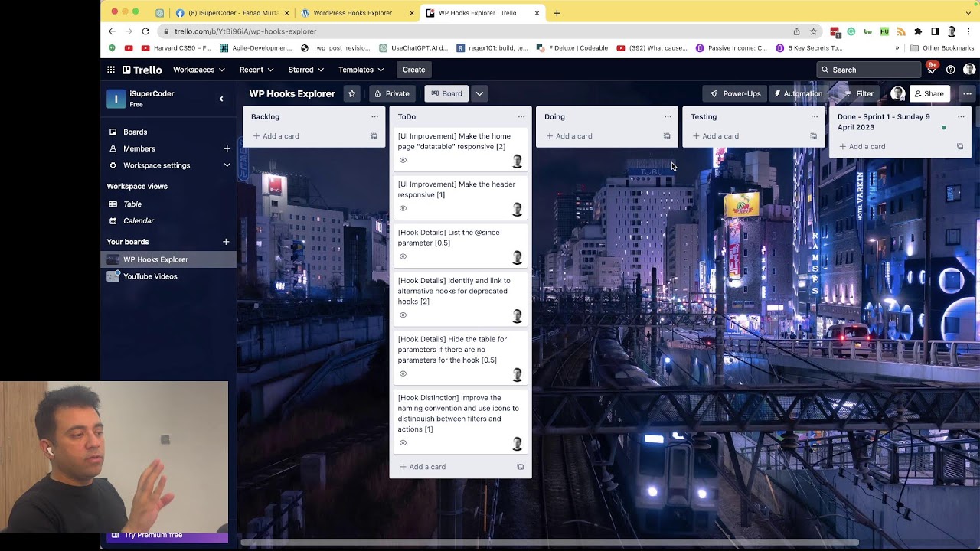The height and width of the screenshot is (551, 980).
Task: Toggle watch icon on deprecated hooks card
Action: click(x=403, y=315)
